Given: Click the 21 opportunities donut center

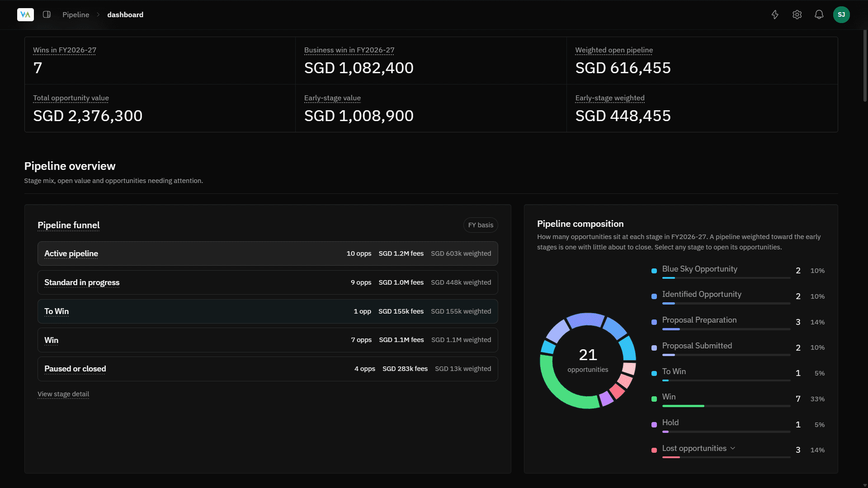Looking at the screenshot, I should pyautogui.click(x=588, y=361).
